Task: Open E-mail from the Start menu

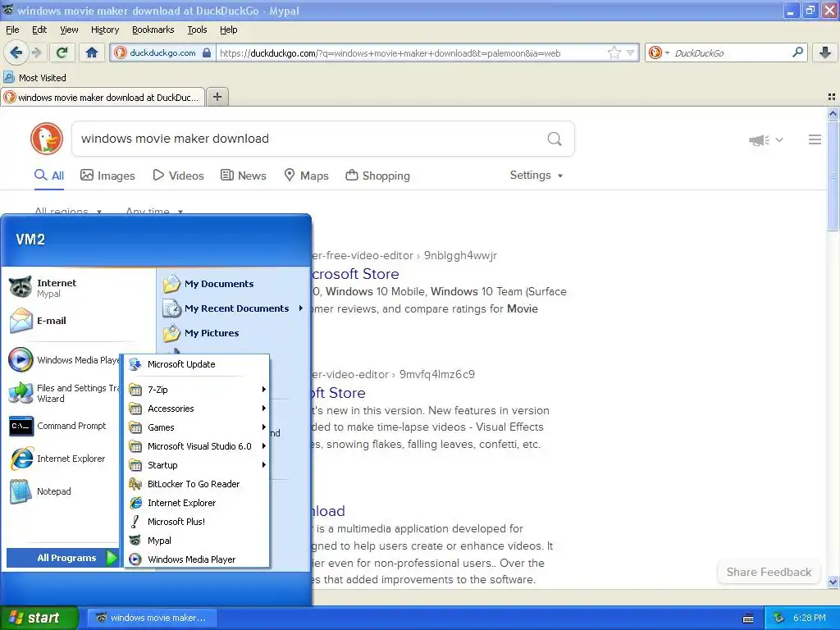Action: 52,321
